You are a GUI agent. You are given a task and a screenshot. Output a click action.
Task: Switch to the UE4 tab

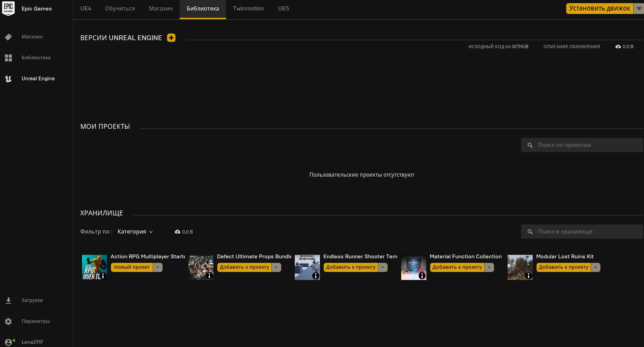point(86,9)
